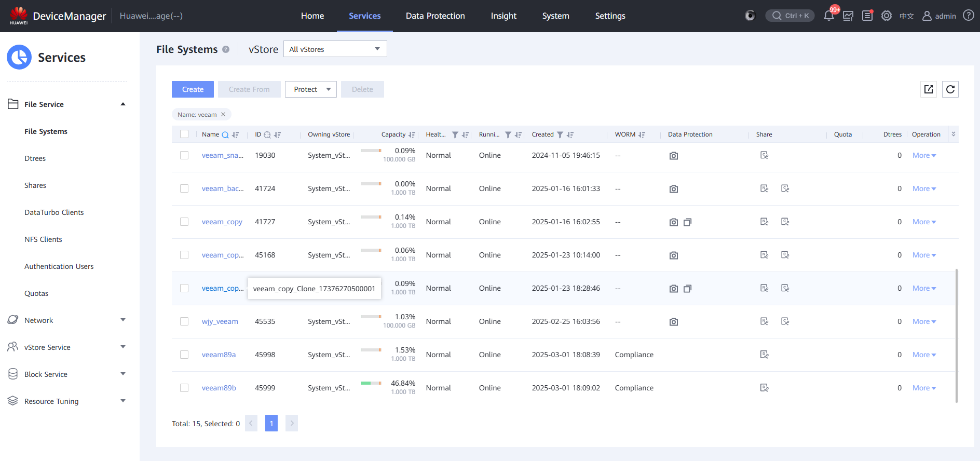Image resolution: width=980 pixels, height=461 pixels.
Task: Expand the Protect dropdown button
Action: pos(310,89)
